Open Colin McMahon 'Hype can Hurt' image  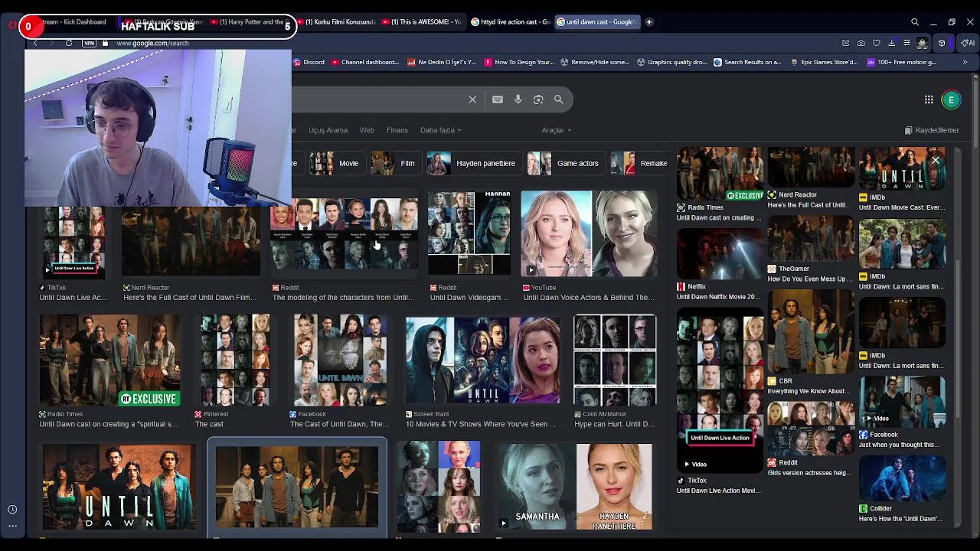[x=615, y=360]
